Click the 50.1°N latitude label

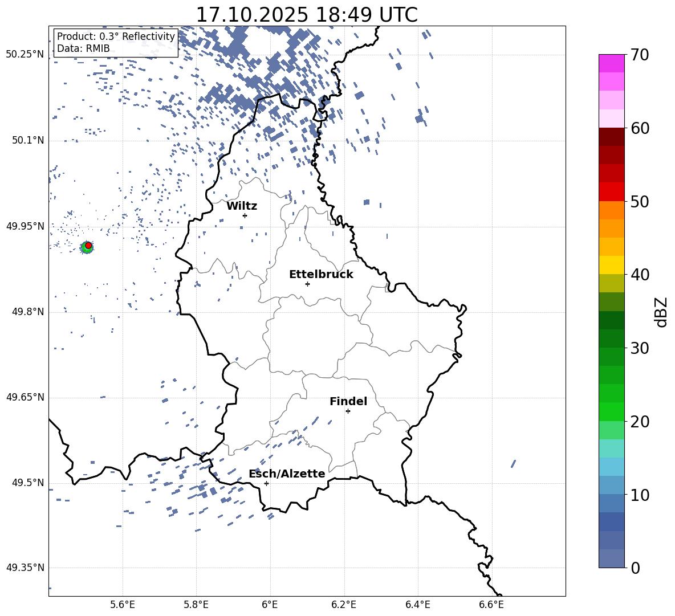pyautogui.click(x=28, y=141)
